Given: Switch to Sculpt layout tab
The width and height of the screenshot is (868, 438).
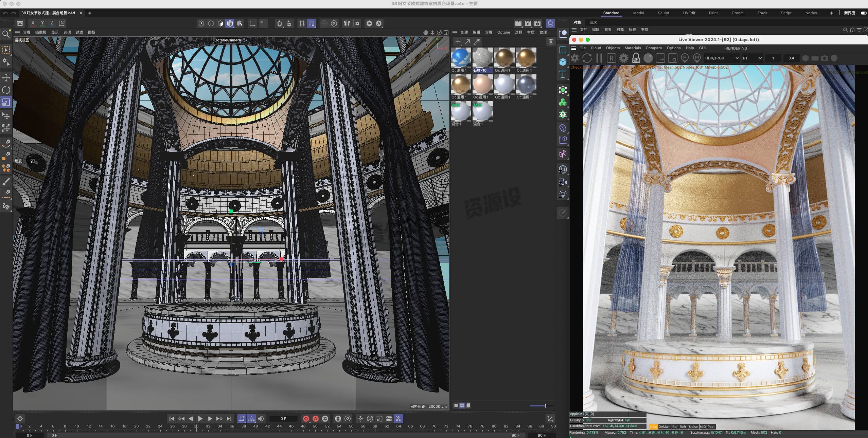Looking at the screenshot, I should coord(663,13).
